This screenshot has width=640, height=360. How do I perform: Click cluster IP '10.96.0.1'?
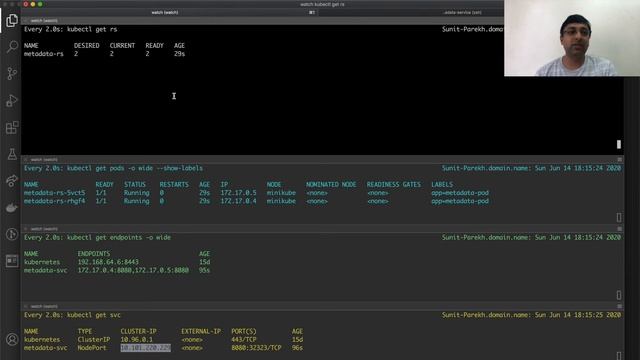click(136, 340)
